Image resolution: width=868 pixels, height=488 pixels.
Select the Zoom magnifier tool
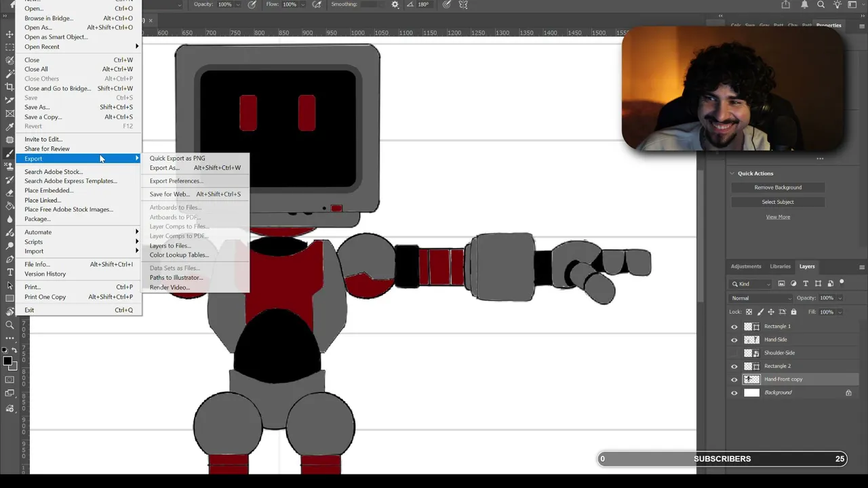coord(9,325)
